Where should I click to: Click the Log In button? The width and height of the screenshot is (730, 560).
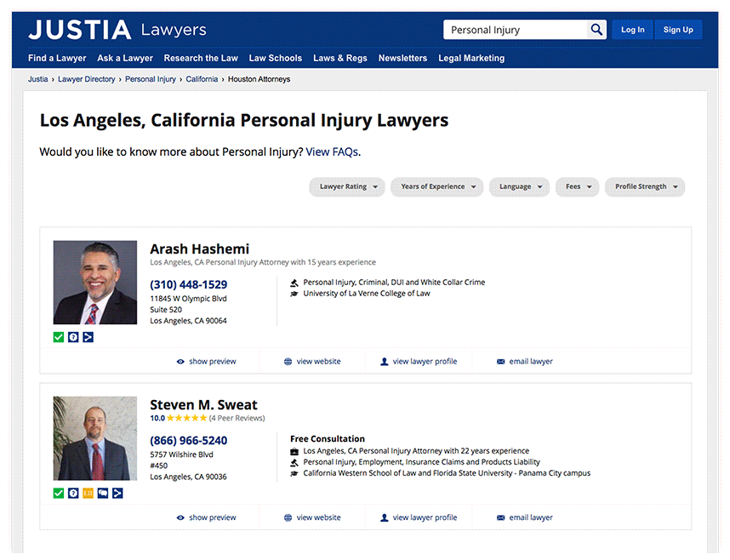tap(632, 30)
